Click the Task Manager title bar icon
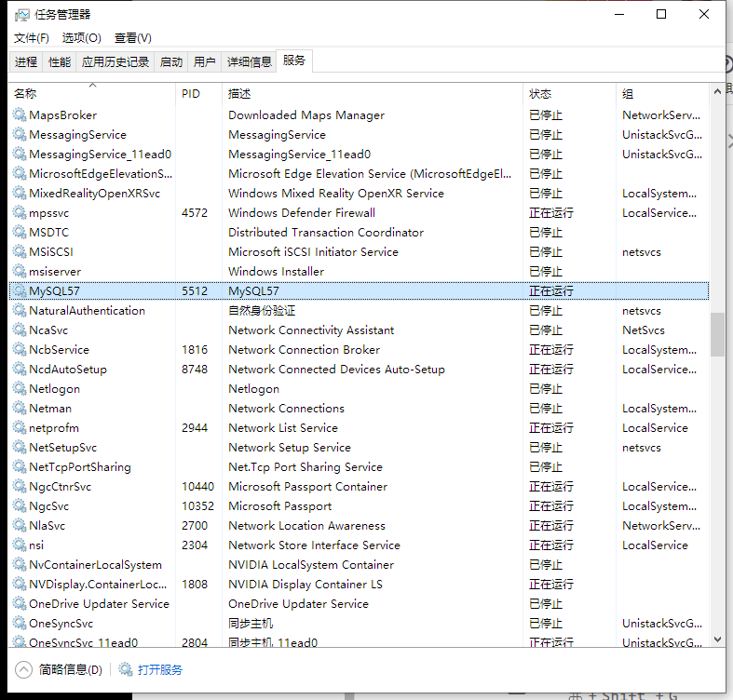733x700 pixels. (21, 15)
